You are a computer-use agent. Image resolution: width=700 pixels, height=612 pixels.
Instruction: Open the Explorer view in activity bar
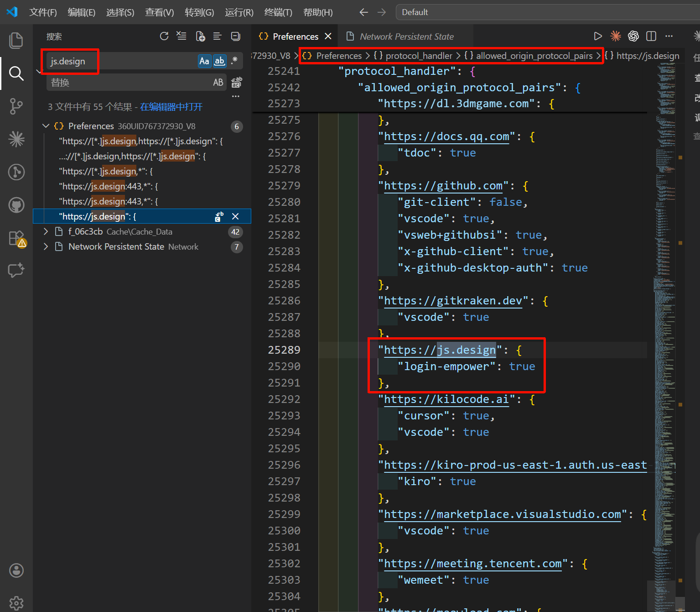16,40
